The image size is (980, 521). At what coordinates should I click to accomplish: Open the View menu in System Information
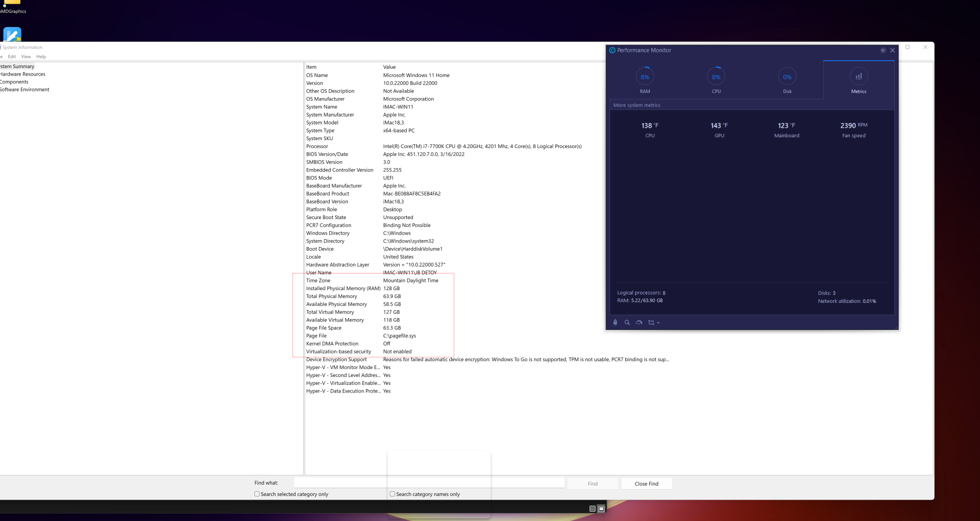pyautogui.click(x=26, y=57)
